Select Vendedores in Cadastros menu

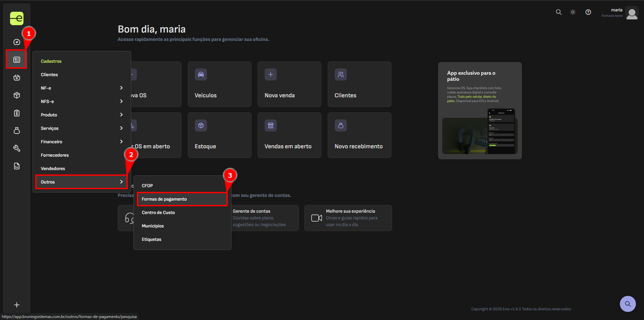coord(82,168)
